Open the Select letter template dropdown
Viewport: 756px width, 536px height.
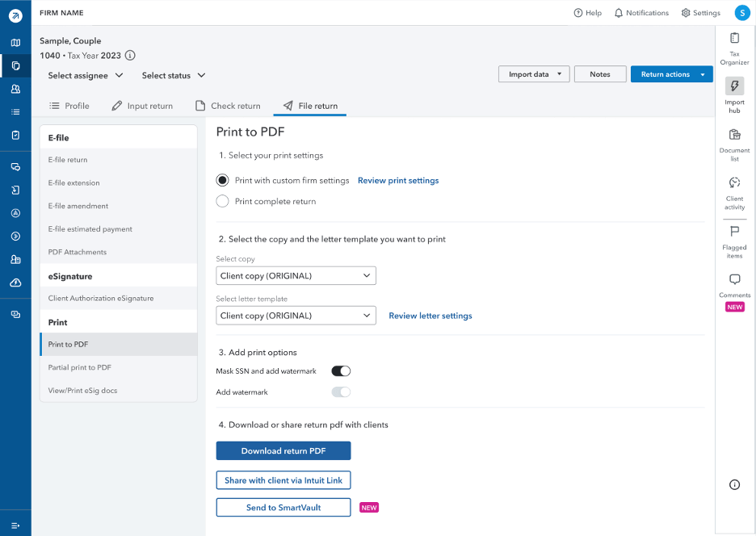296,316
